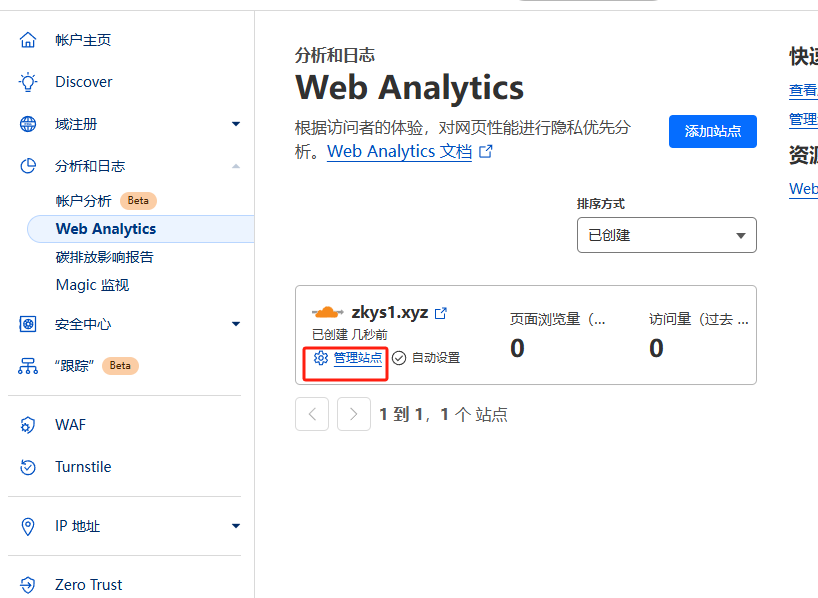818x598 pixels.
Task: Open 碳排放影响报告 submenu item
Action: click(104, 257)
